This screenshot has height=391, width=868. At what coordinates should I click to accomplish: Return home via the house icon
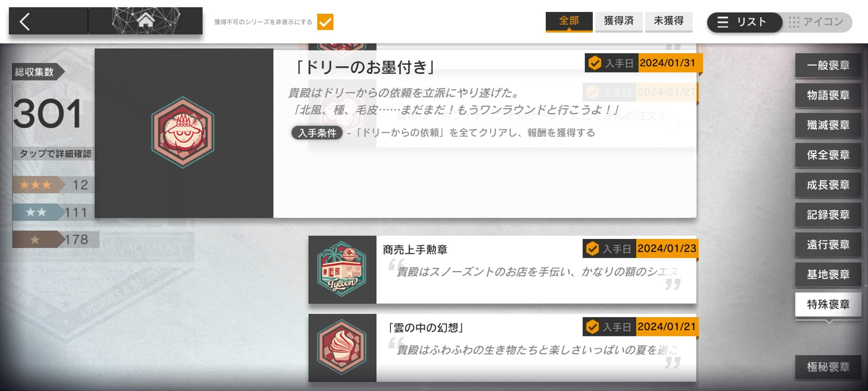[x=146, y=20]
